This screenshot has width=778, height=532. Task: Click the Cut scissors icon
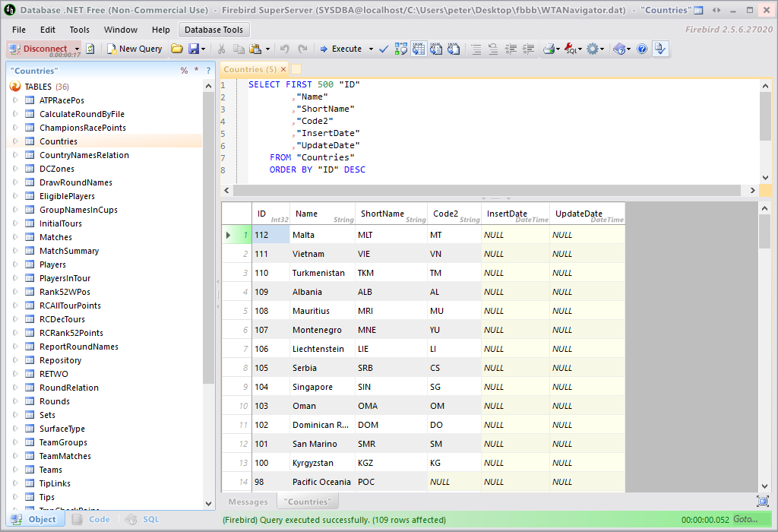point(221,49)
